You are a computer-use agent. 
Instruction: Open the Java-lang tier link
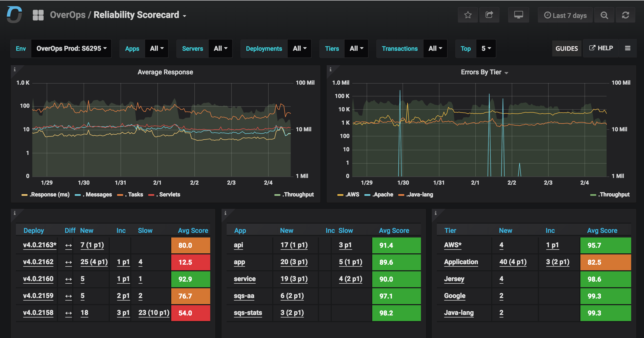[459, 313]
